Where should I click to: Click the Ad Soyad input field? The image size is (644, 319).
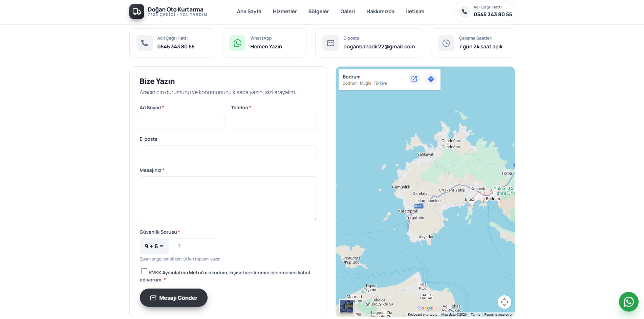point(183,122)
